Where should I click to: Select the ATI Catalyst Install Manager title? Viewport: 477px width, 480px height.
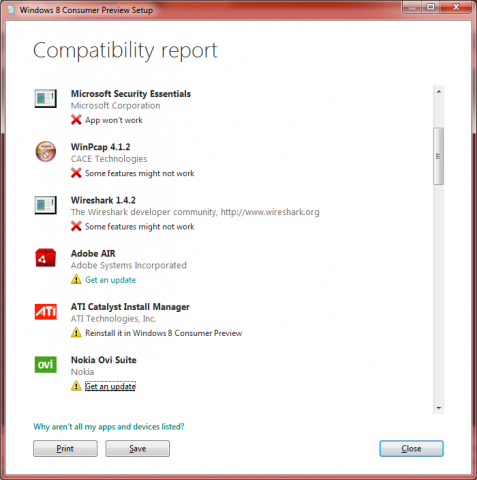tap(130, 307)
